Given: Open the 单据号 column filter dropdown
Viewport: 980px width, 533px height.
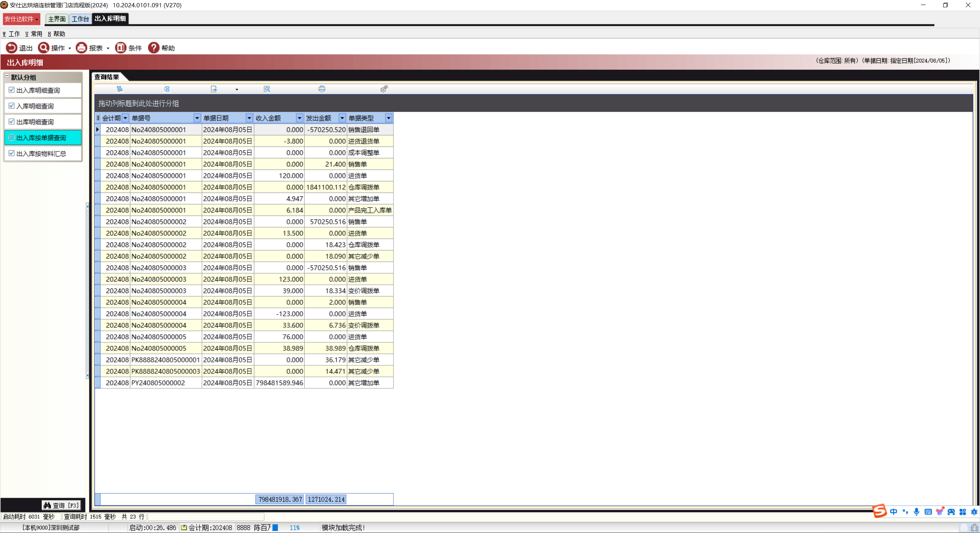Looking at the screenshot, I should pyautogui.click(x=197, y=118).
